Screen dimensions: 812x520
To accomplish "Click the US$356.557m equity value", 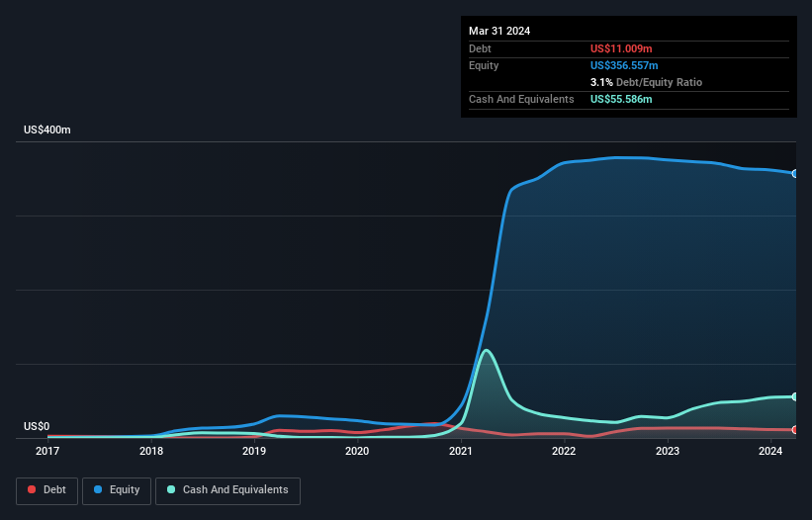I will [x=624, y=65].
